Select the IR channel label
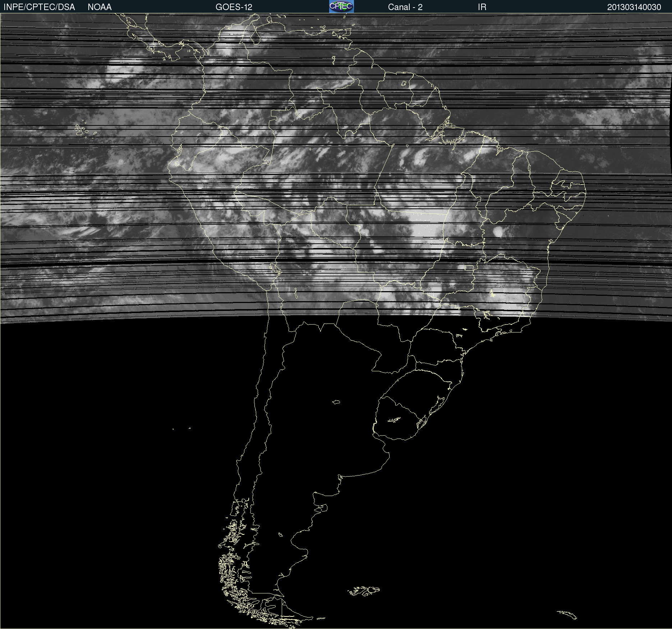 [482, 7]
